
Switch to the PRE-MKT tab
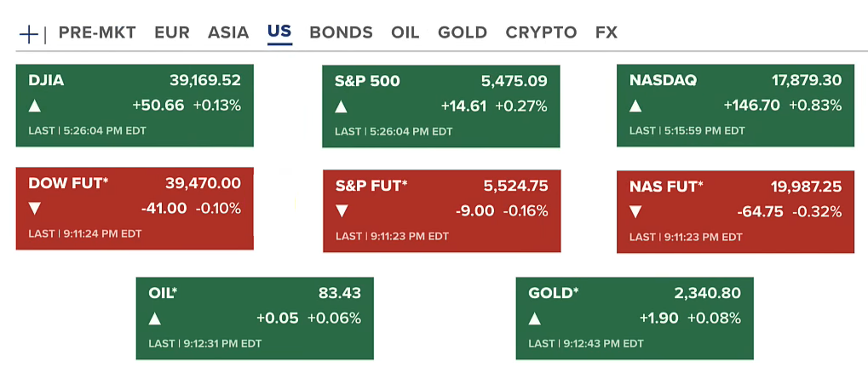pos(97,33)
